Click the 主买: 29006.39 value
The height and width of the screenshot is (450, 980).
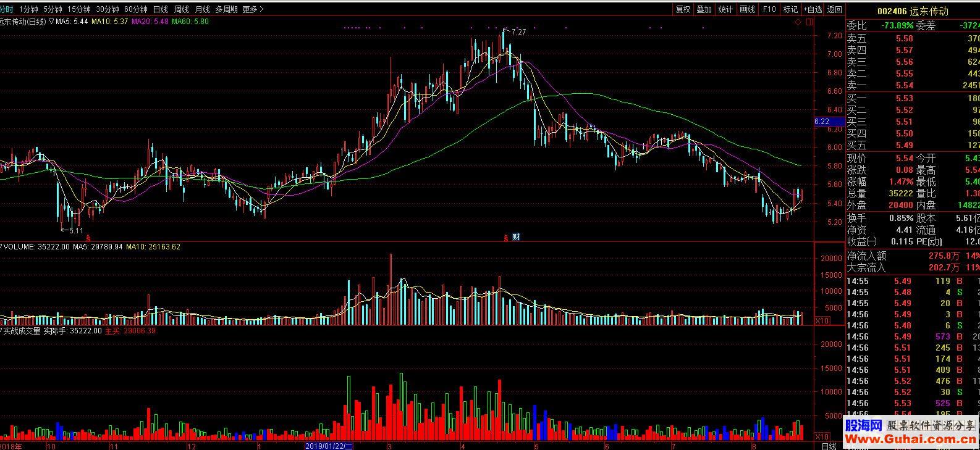(130, 331)
